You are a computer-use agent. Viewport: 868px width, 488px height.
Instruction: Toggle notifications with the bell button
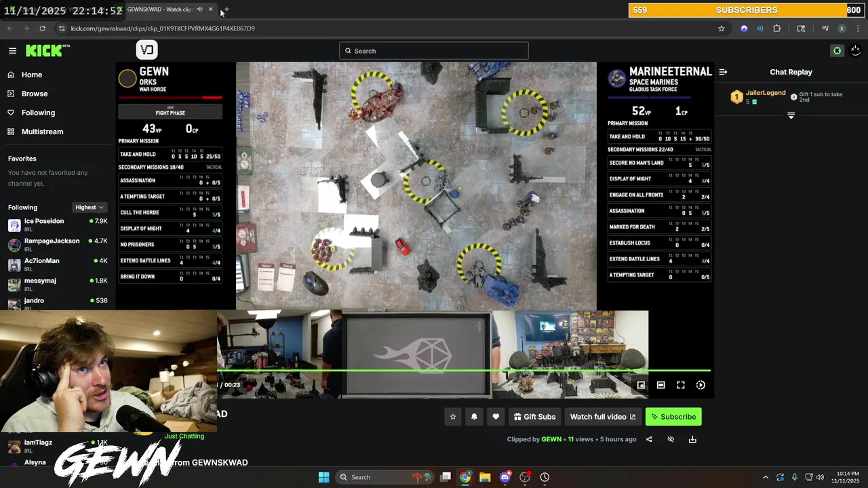[474, 417]
